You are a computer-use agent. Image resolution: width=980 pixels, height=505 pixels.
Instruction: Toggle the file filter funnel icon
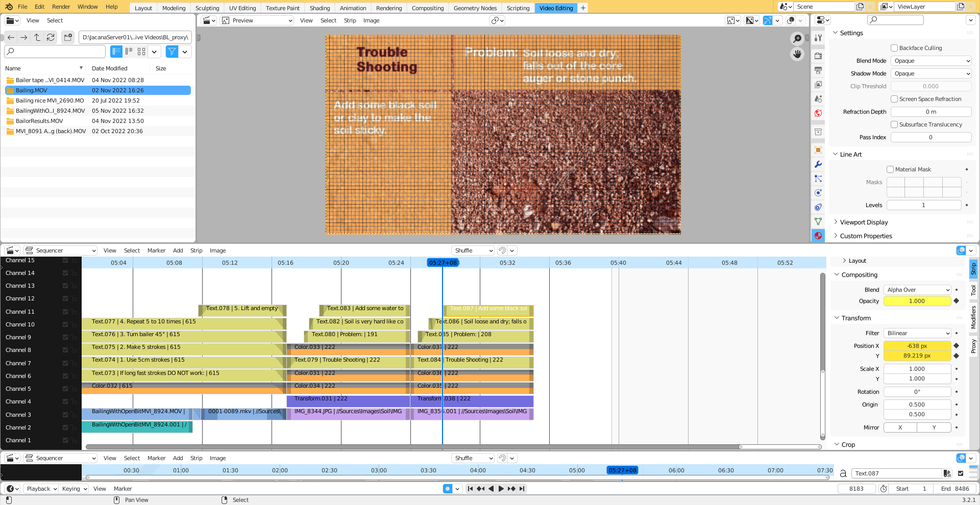pyautogui.click(x=172, y=52)
